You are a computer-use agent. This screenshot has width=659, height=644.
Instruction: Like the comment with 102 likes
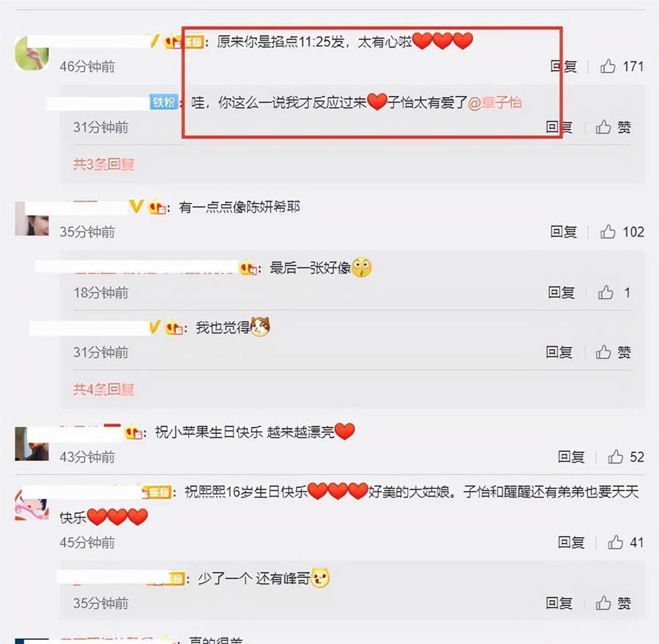[x=608, y=232]
